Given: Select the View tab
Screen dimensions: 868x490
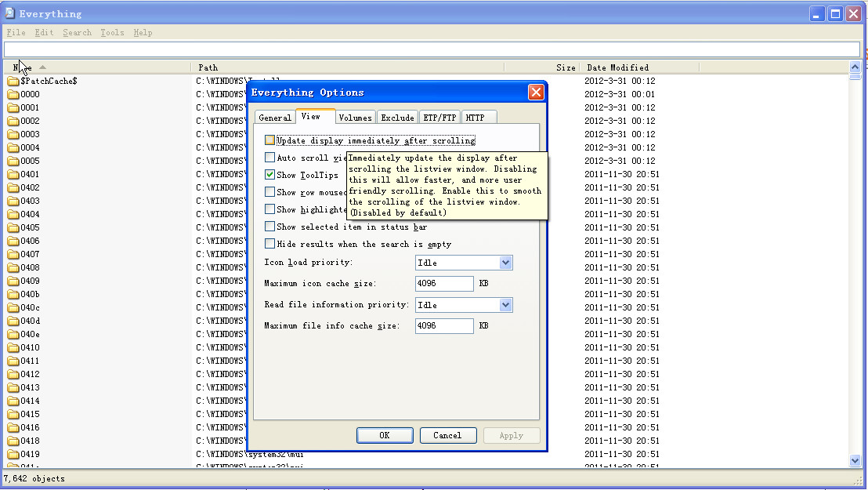Looking at the screenshot, I should pyautogui.click(x=315, y=116).
